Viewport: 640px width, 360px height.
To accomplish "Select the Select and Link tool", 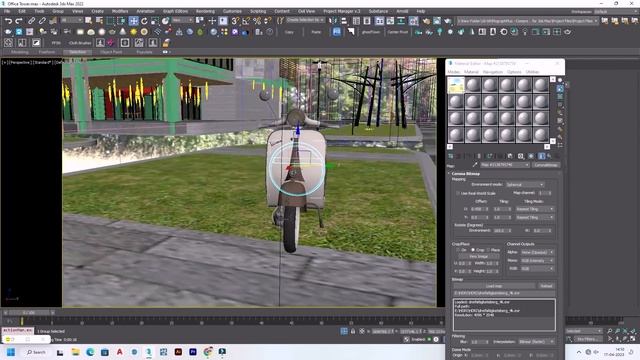I will (31, 20).
